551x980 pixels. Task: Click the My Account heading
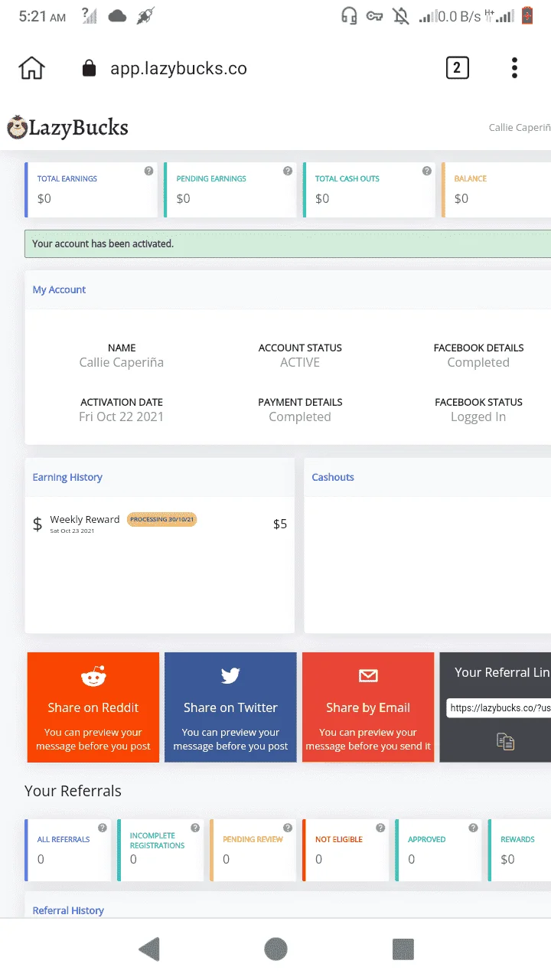click(59, 289)
